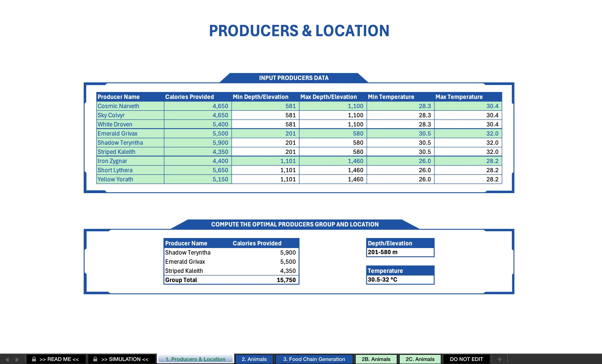This screenshot has width=602, height=364.
Task: Click the next sheet navigation arrow
Action: pos(17,359)
